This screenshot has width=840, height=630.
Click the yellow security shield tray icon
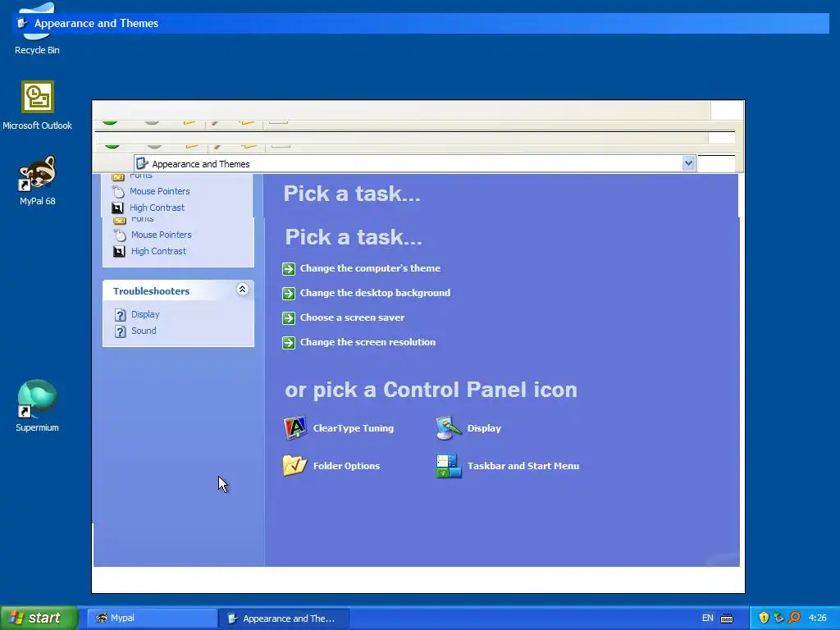764,618
